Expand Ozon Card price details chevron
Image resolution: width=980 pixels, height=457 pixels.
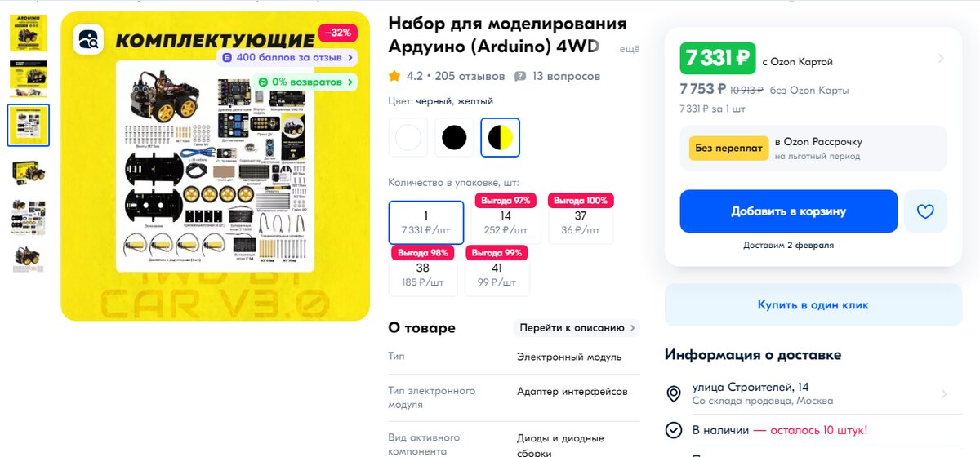[x=941, y=59]
